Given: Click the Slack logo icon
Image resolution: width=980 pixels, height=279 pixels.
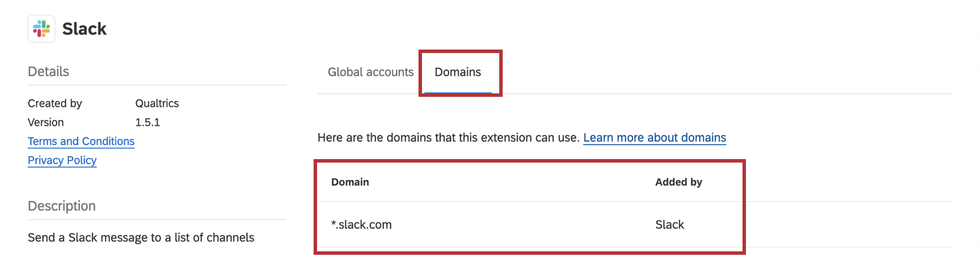Looking at the screenshot, I should [x=42, y=29].
